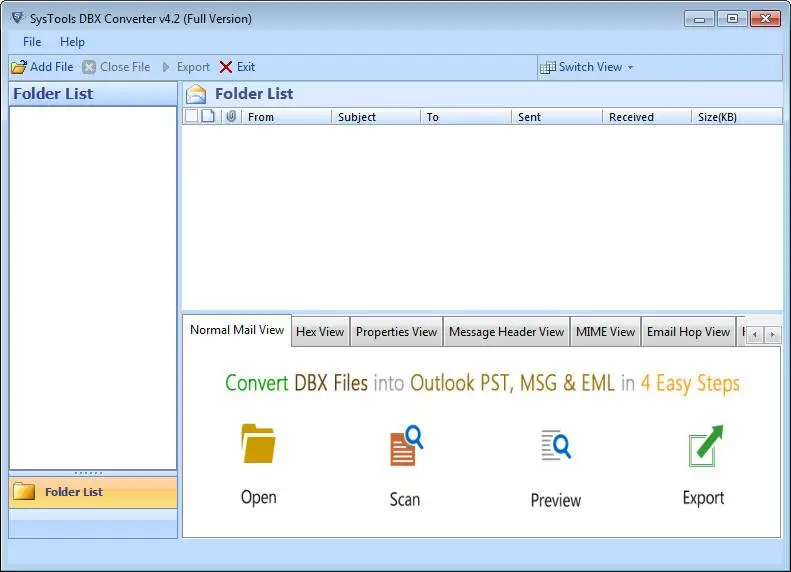Click the Add File folder icon
791x572 pixels.
[x=19, y=67]
